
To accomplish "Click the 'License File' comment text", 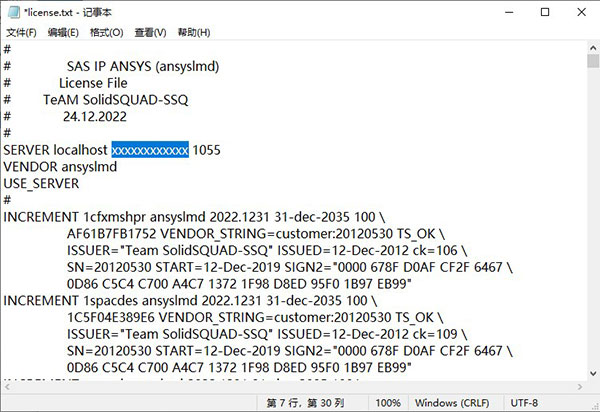I will [x=93, y=83].
